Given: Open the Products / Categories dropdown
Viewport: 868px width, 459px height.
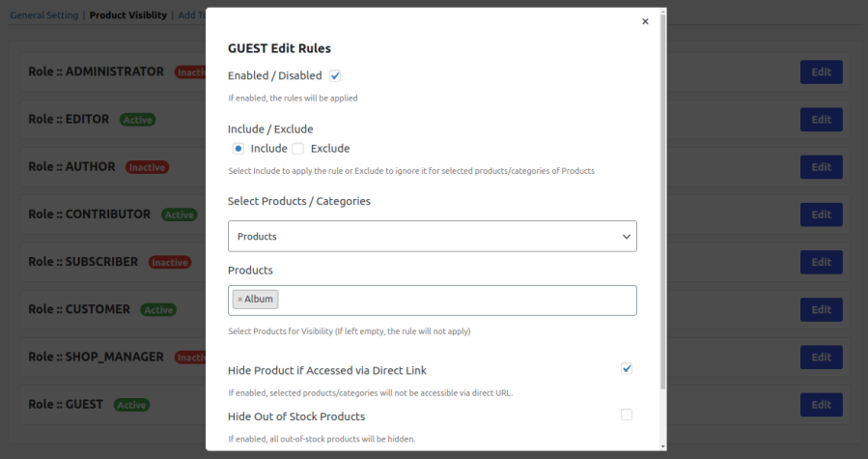Looking at the screenshot, I should [x=432, y=237].
